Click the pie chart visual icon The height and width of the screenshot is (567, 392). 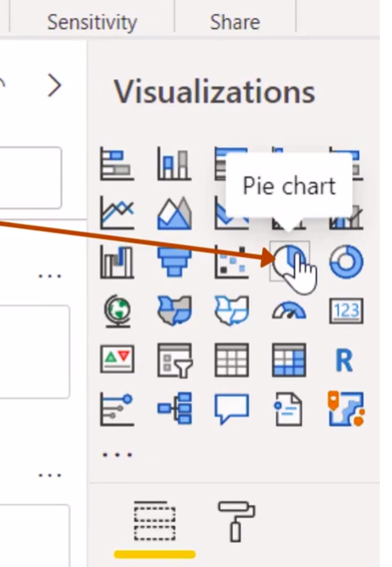[289, 261]
